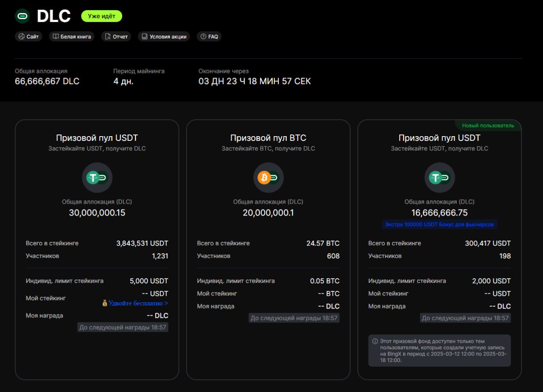Click the book icon in Белая книга
The height and width of the screenshot is (392, 543).
click(x=56, y=36)
